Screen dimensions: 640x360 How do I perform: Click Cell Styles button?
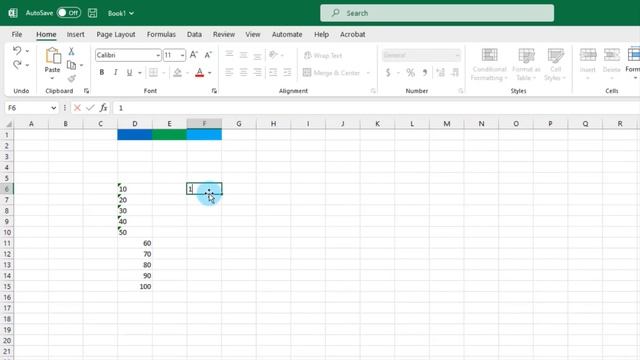coord(555,64)
